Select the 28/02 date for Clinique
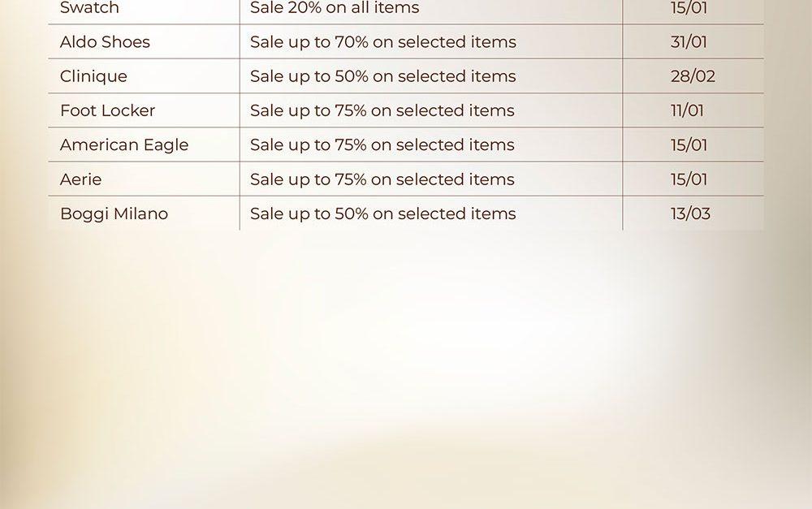This screenshot has height=509, width=812. pos(693,76)
